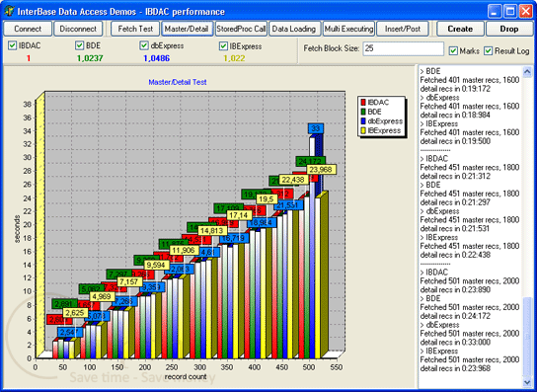Click the '19,5' yellow mark label
The height and width of the screenshot is (392, 537).
click(267, 199)
